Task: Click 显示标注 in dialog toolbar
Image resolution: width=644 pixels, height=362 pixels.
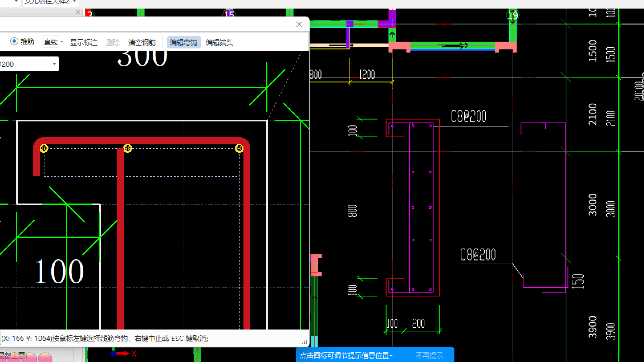Action: pos(84,42)
